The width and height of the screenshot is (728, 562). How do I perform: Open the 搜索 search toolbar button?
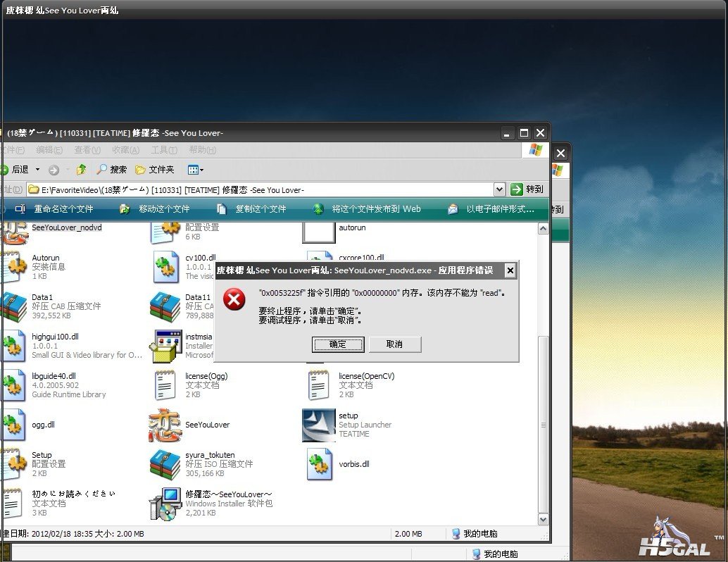[x=112, y=170]
